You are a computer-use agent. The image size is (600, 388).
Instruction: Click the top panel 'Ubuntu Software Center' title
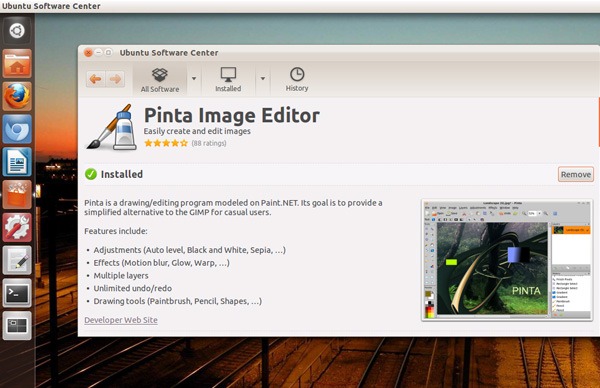[x=51, y=6]
